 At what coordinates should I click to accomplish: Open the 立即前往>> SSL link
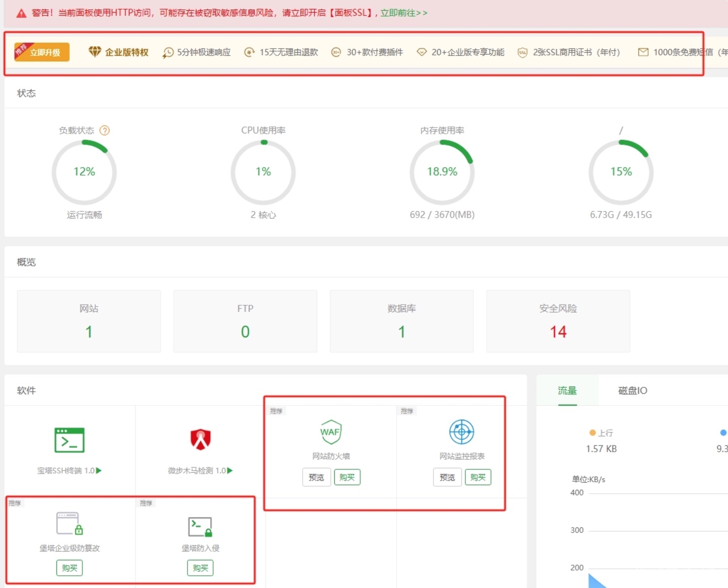403,13
